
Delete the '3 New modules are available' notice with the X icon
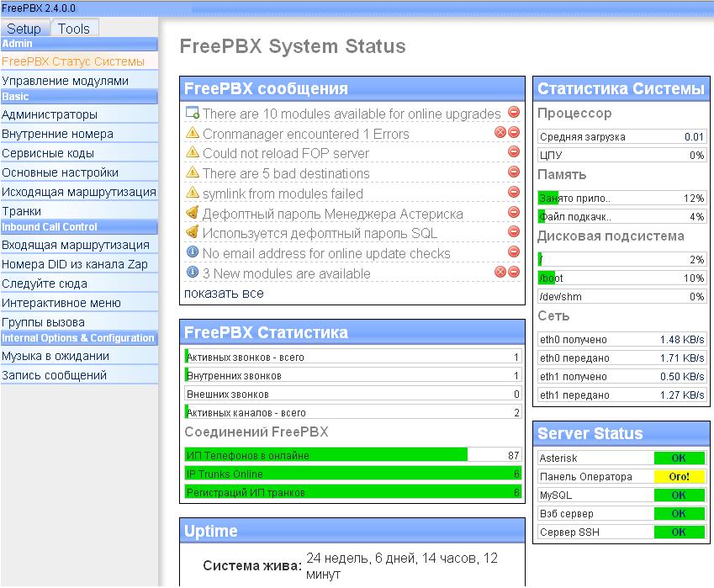click(500, 272)
